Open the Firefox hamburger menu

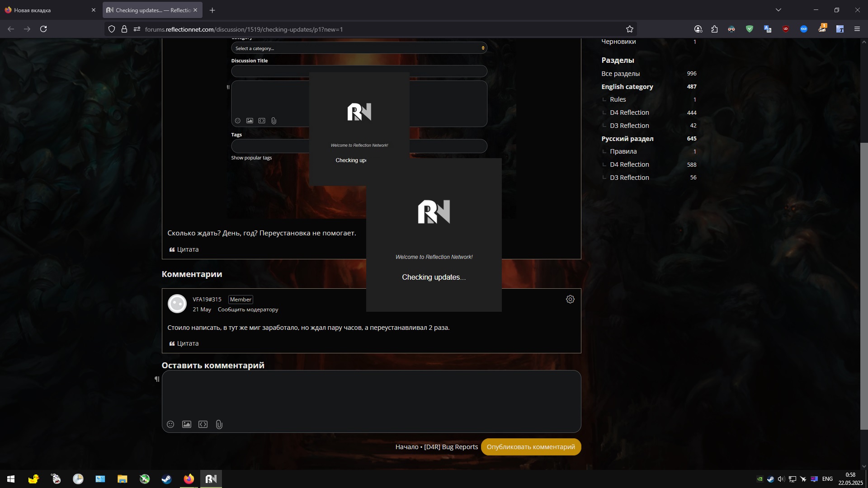click(857, 29)
